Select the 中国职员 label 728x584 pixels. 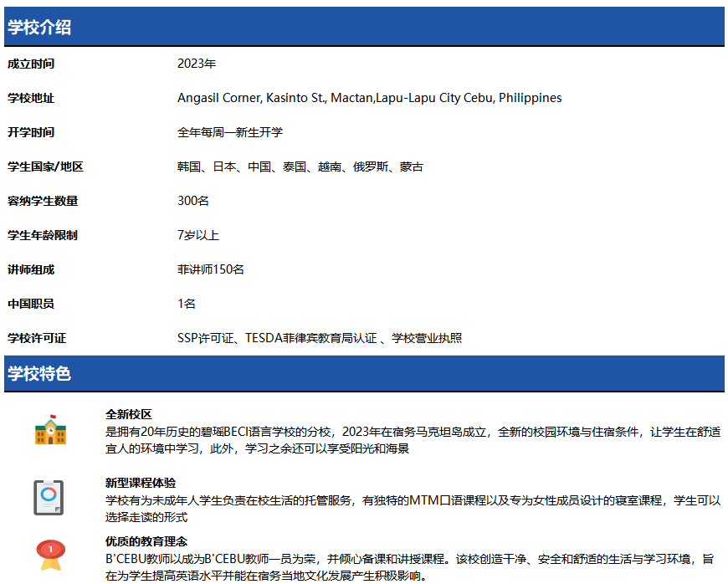tap(31, 304)
